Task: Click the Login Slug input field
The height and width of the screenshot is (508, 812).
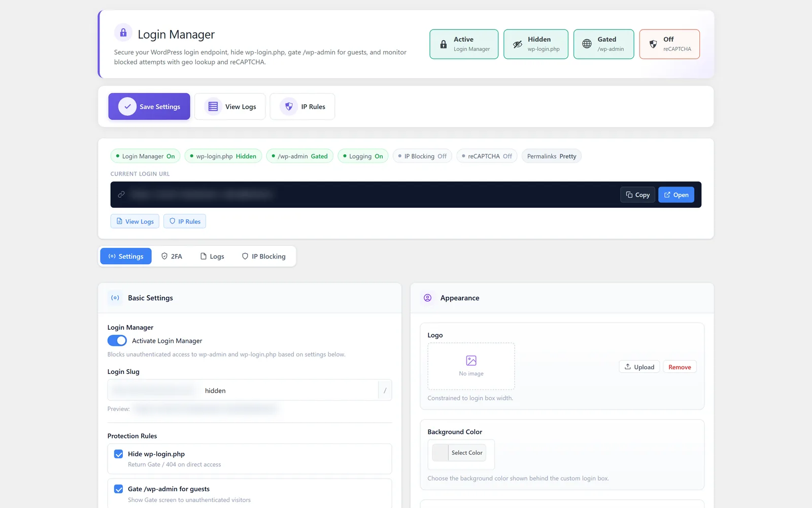Action: 290,391
